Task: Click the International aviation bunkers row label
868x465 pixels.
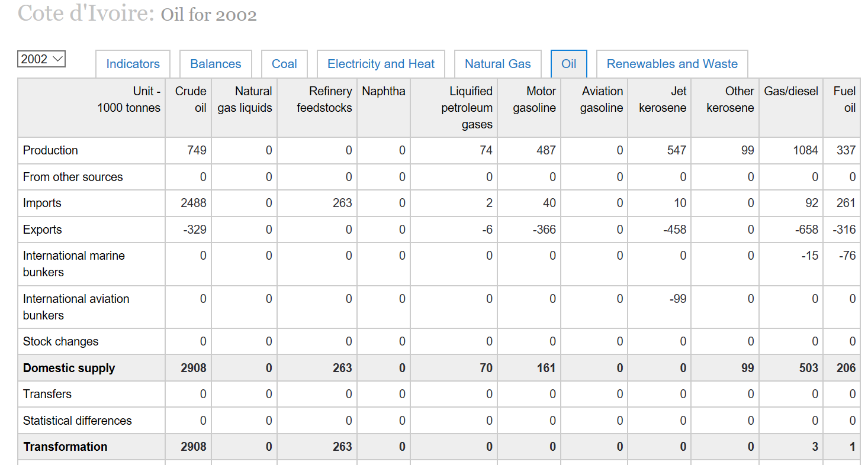Action: pyautogui.click(x=76, y=306)
